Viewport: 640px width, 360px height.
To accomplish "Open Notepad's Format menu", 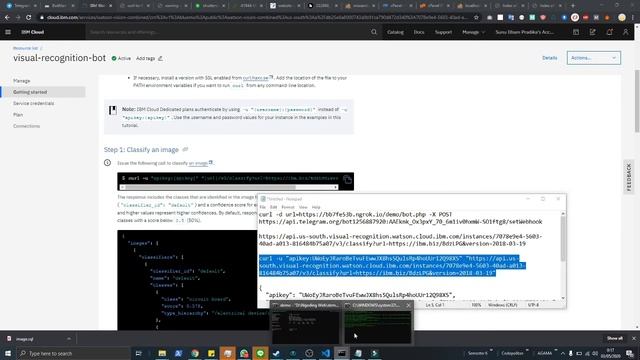I will point(288,207).
